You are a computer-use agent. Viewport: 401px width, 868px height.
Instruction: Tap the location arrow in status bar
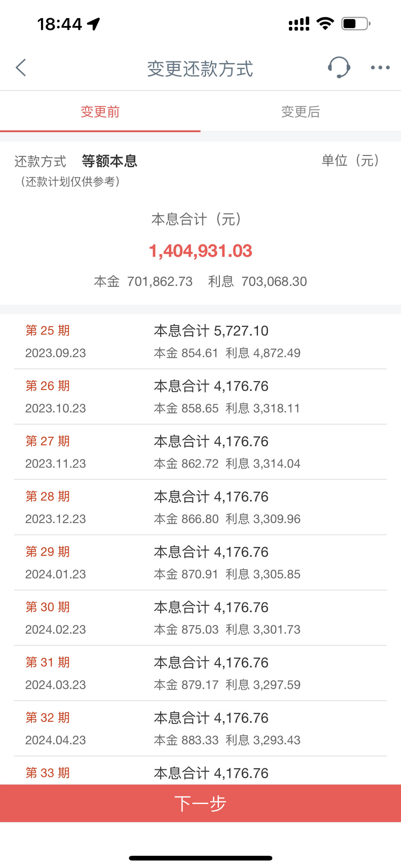(x=93, y=24)
